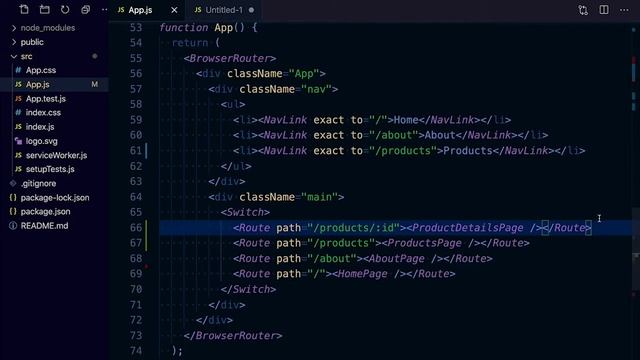Click ProductDetailsPage component on line 66
The width and height of the screenshot is (640, 360).
[x=468, y=228]
